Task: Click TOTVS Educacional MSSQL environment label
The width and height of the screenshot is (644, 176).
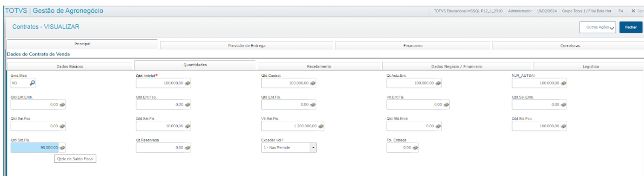Action: [x=467, y=11]
